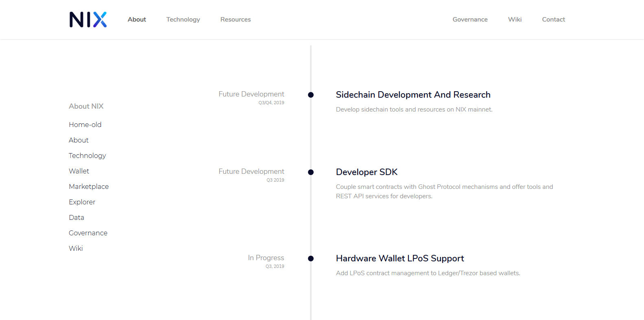Viewport: 644px width, 320px height.
Task: Click the NIX logo in the header
Action: [x=88, y=20]
